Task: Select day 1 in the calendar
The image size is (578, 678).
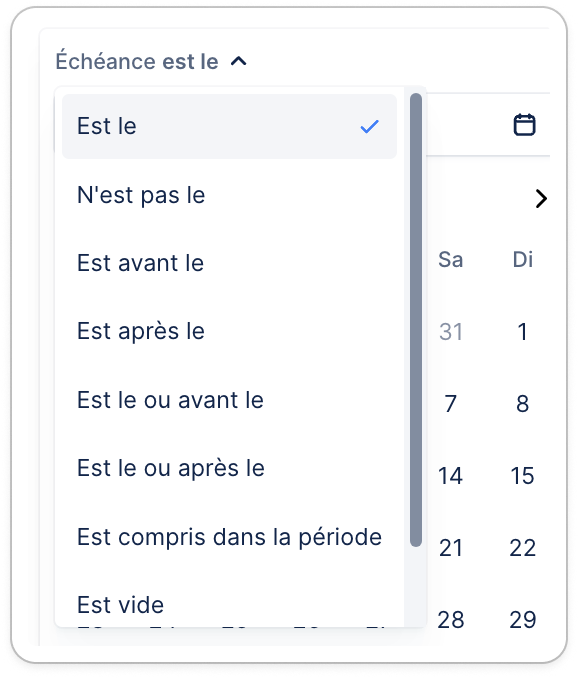Action: [522, 332]
